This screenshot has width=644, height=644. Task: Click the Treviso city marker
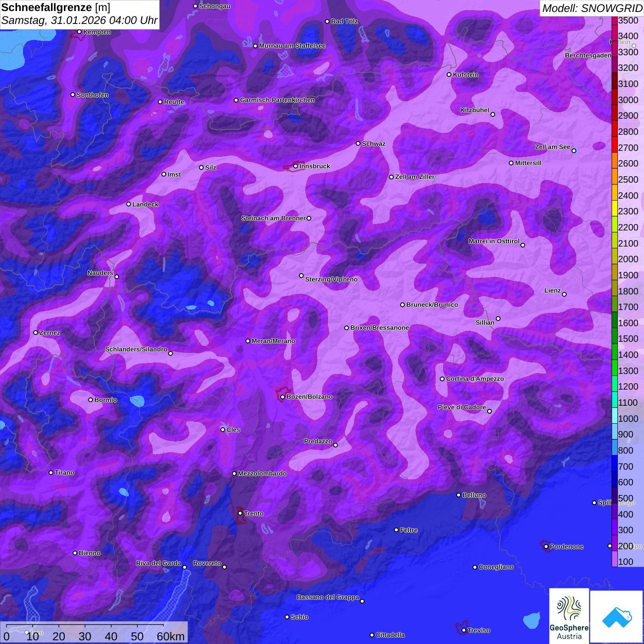tap(464, 630)
